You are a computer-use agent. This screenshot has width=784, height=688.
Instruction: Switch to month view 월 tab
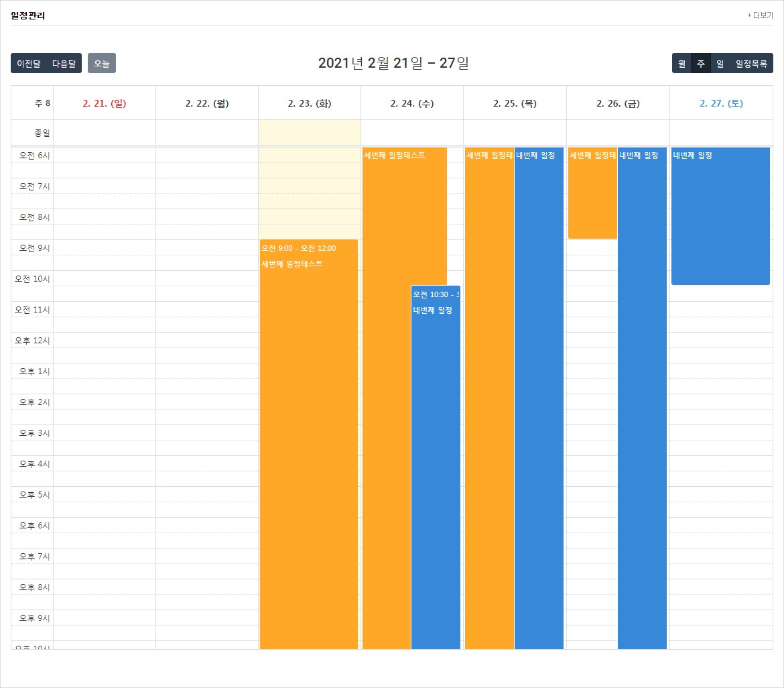coord(681,64)
